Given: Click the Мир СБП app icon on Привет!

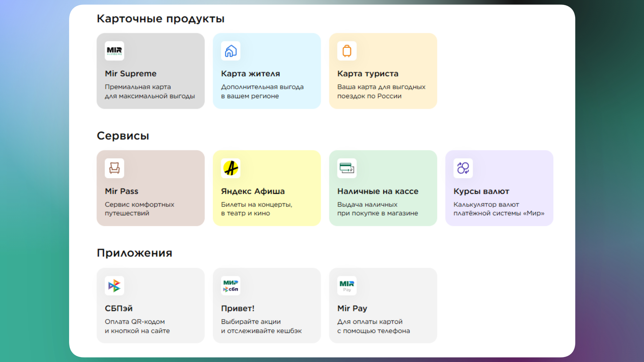Looking at the screenshot, I should click(231, 286).
